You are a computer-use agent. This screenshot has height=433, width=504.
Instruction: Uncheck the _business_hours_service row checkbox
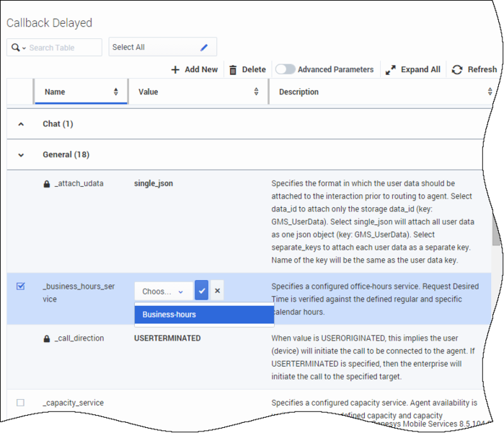pos(20,287)
